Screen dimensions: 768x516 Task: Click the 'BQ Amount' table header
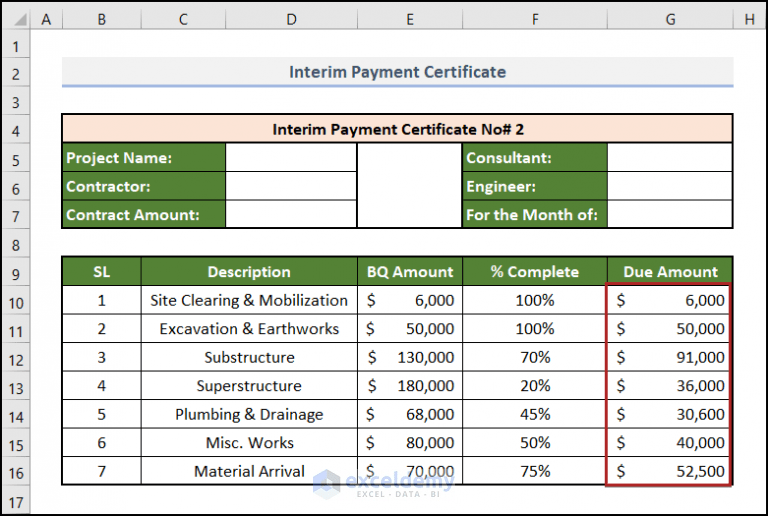[410, 272]
